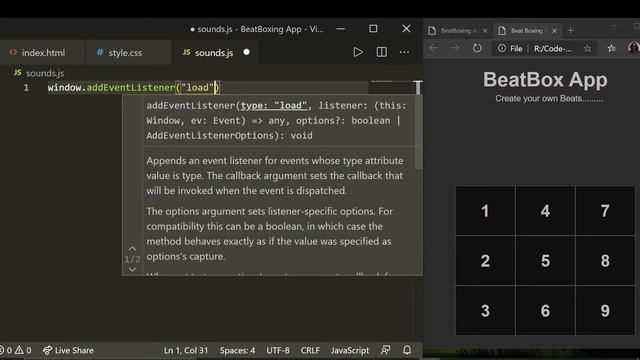This screenshot has width=640, height=360.
Task: Change the line ending via CRLF
Action: pyautogui.click(x=310, y=350)
